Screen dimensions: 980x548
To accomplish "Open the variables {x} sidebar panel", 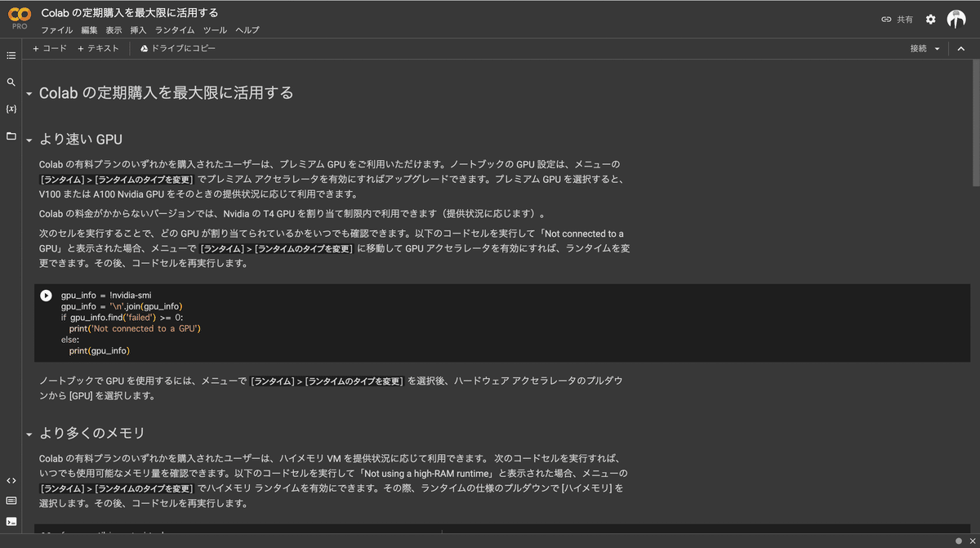I will (x=11, y=109).
